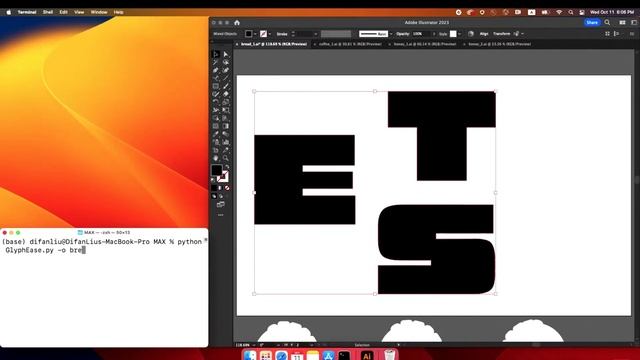Open Recolor Artwork wheel icon
The image size is (640, 360).
471,34
